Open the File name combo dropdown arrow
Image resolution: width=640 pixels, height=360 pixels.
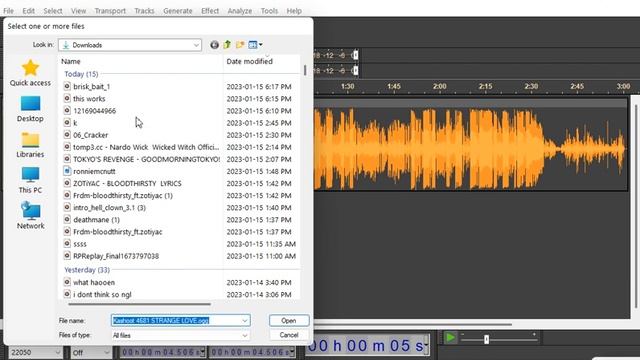click(244, 321)
